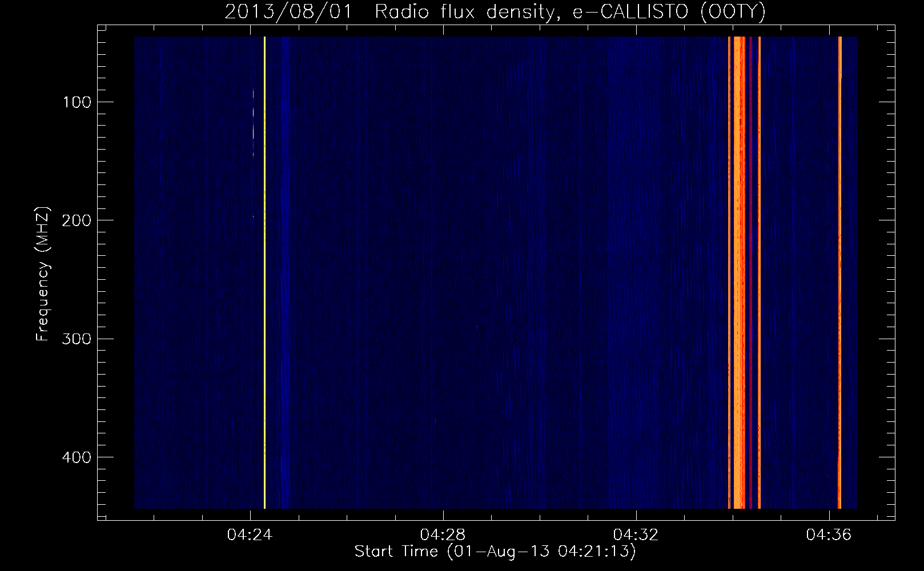Click the yellow vertical burst line after 04:24
The width and height of the screenshot is (924, 571).
264,272
